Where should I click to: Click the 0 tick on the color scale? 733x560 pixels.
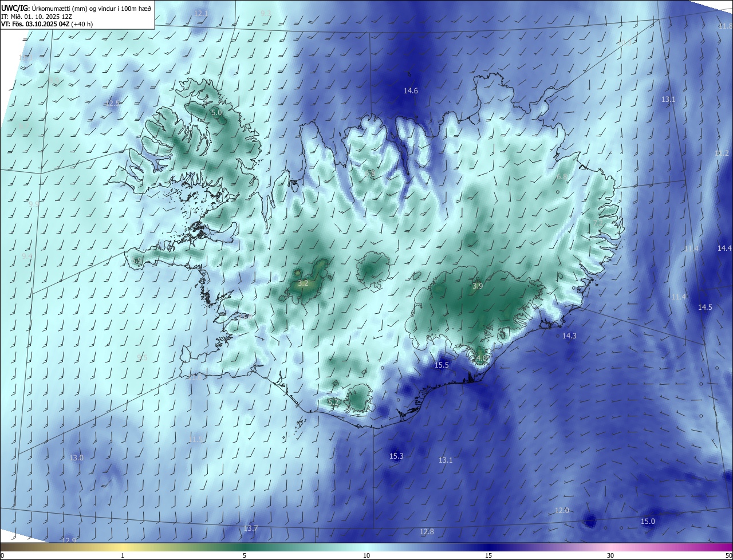coord(2,555)
